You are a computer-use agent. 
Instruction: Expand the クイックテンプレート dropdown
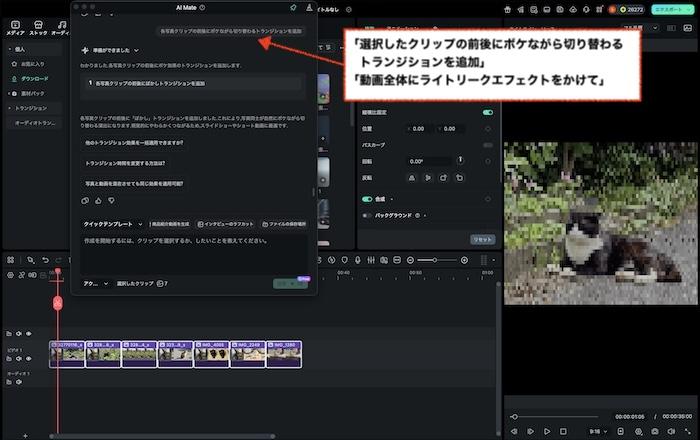112,224
